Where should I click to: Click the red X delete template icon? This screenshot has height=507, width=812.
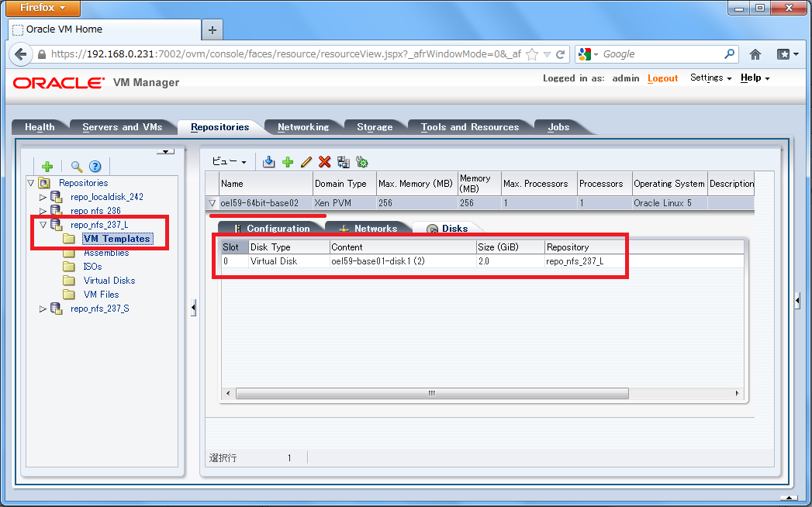click(x=324, y=162)
